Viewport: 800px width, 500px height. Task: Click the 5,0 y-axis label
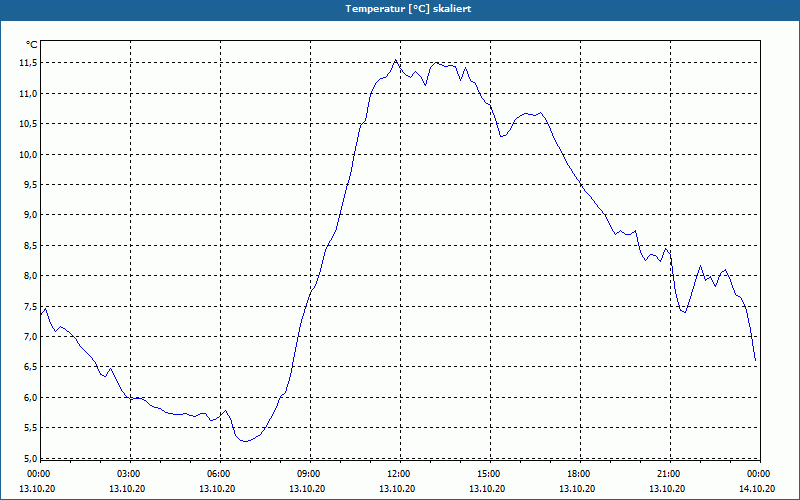(30, 458)
